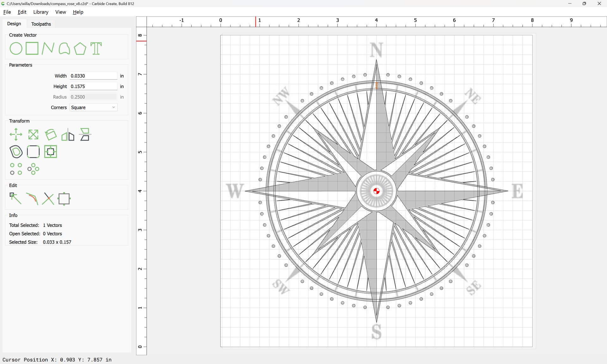Image resolution: width=607 pixels, height=364 pixels.
Task: Open the Library menu
Action: [41, 12]
